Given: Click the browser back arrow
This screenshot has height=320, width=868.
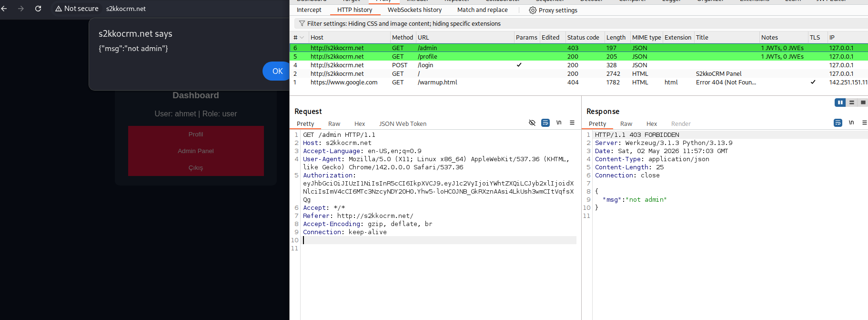Looking at the screenshot, I should pos(4,9).
